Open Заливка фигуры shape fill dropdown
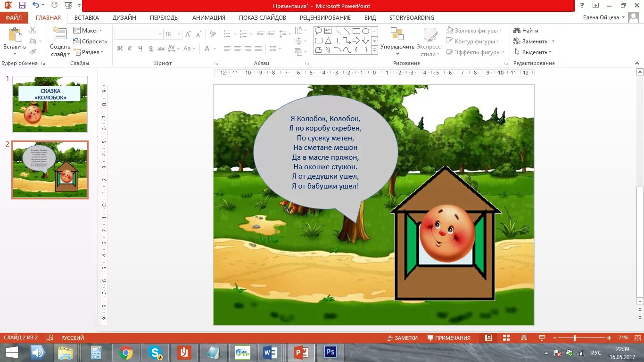Image resolution: width=644 pixels, height=362 pixels. click(x=474, y=31)
